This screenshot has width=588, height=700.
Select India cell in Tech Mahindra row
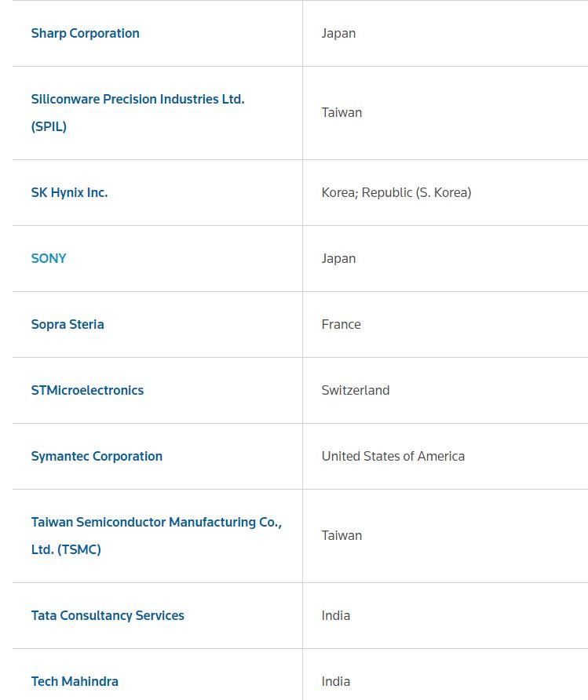click(x=335, y=681)
